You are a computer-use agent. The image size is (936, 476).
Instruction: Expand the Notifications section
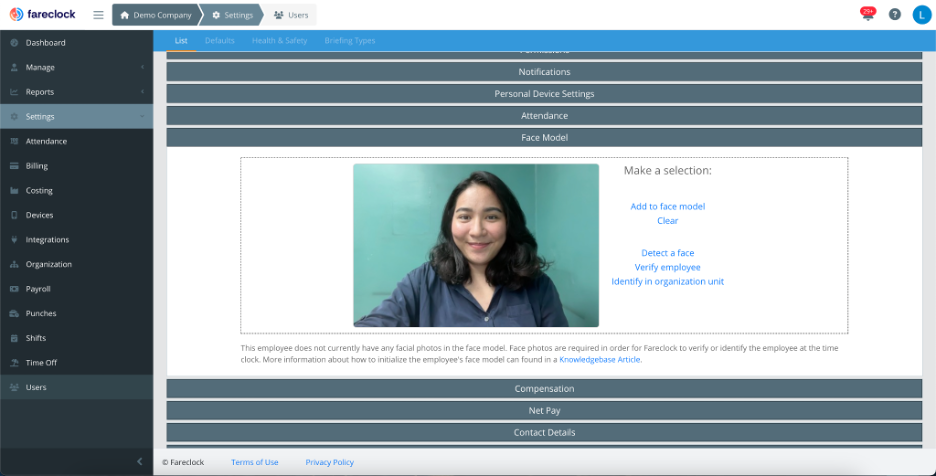(544, 72)
